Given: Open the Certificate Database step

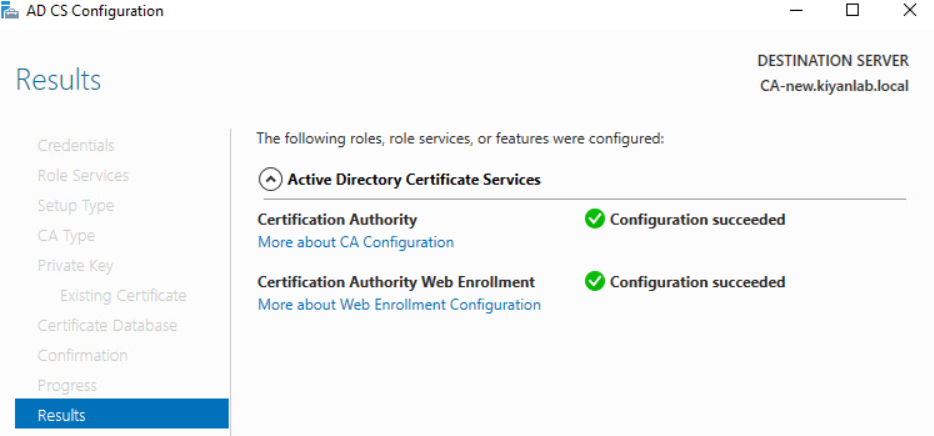Looking at the screenshot, I should click(107, 325).
